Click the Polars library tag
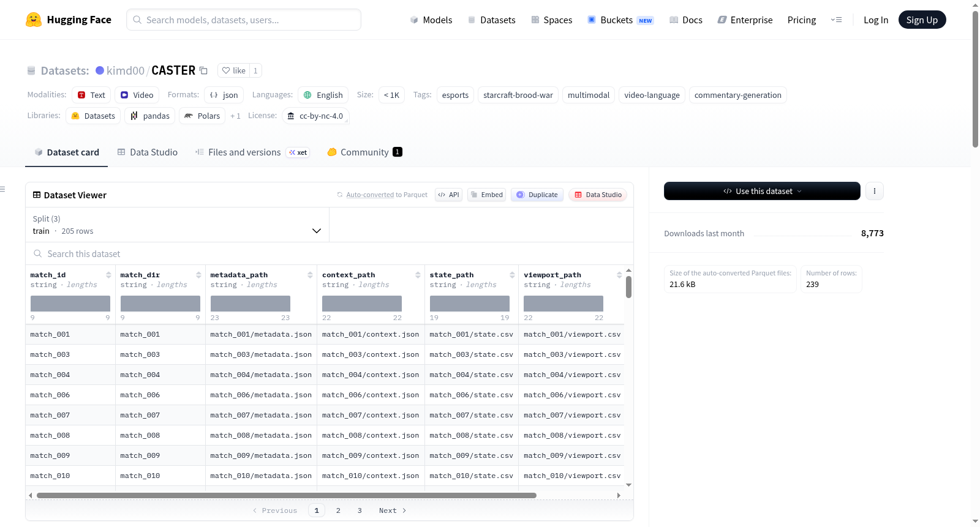The width and height of the screenshot is (980, 527). pyautogui.click(x=202, y=116)
